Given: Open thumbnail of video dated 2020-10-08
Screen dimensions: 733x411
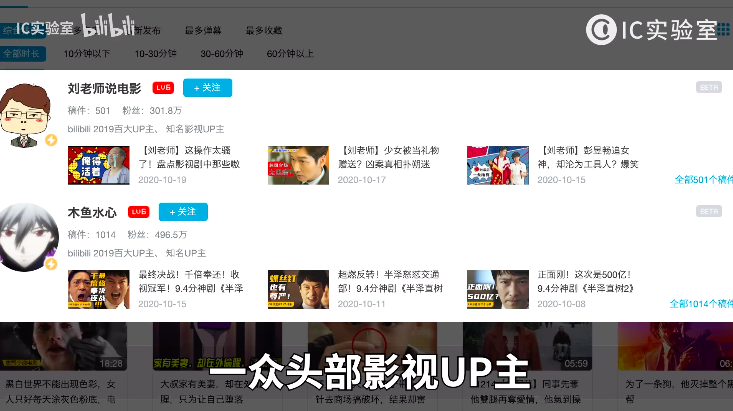Looking at the screenshot, I should (498, 289).
